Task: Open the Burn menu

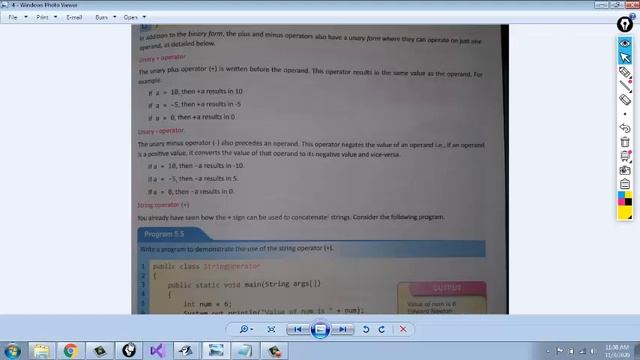Action: [105, 17]
